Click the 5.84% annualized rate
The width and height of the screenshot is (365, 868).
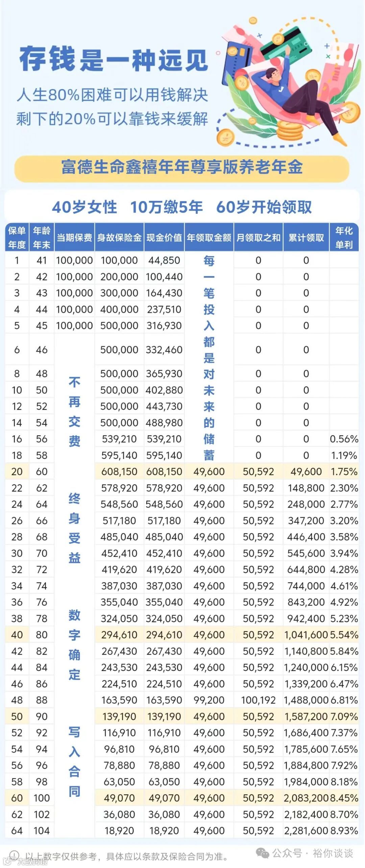344,651
